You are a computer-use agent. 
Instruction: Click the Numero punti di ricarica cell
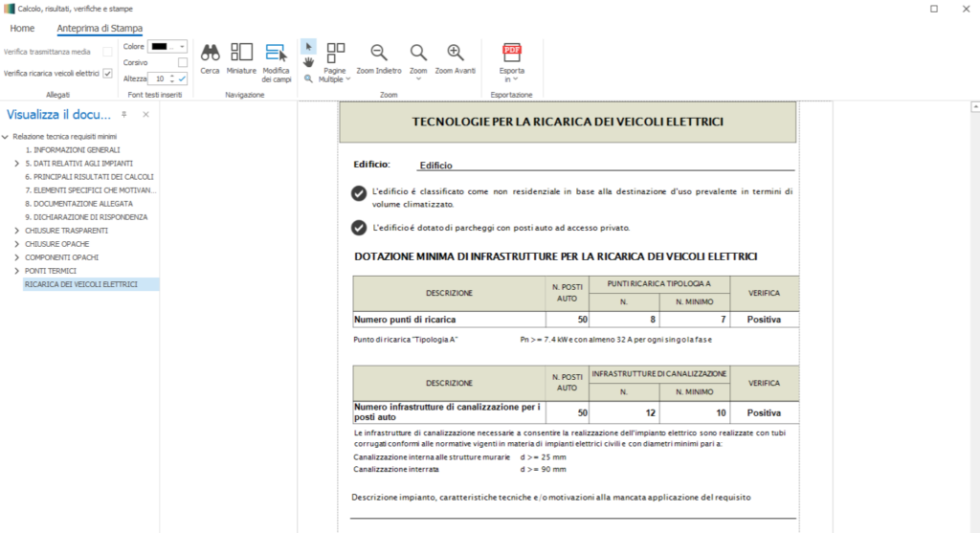point(449,320)
